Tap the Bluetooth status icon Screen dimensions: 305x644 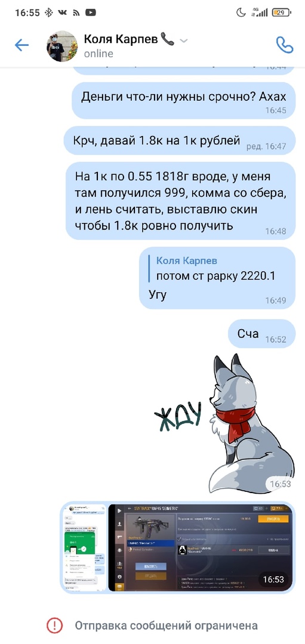(48, 13)
